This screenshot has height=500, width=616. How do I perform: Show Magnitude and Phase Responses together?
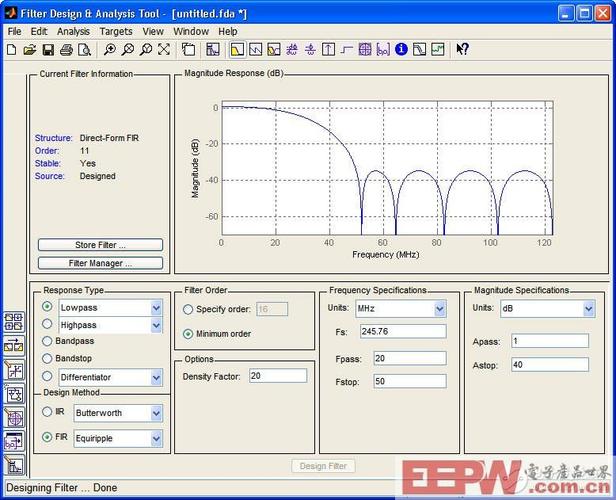pos(274,49)
